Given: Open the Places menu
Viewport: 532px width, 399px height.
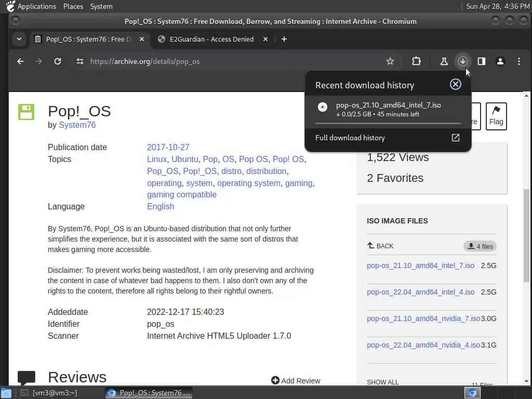Looking at the screenshot, I should 73,6.
